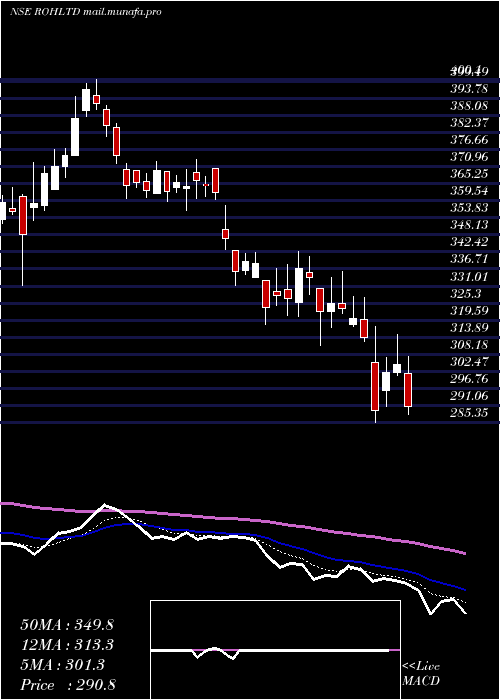Click the 296.76 price axis label

click(x=468, y=379)
